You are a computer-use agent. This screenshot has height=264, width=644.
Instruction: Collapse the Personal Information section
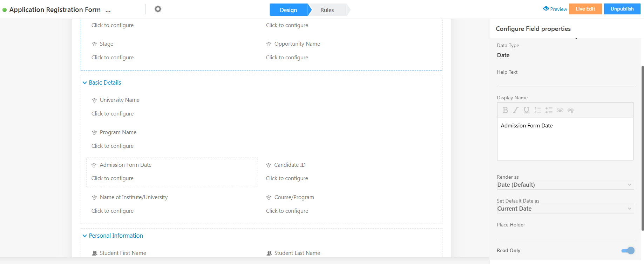[x=85, y=236]
